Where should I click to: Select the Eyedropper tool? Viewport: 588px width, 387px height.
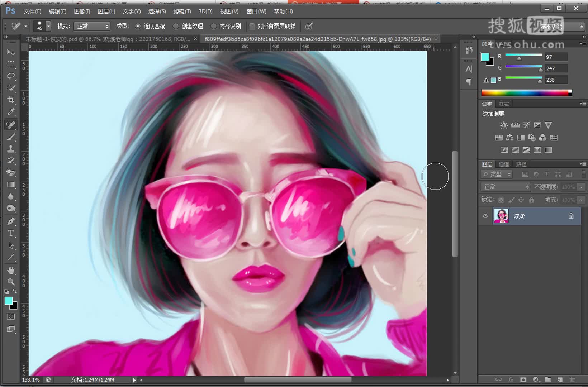click(x=11, y=112)
